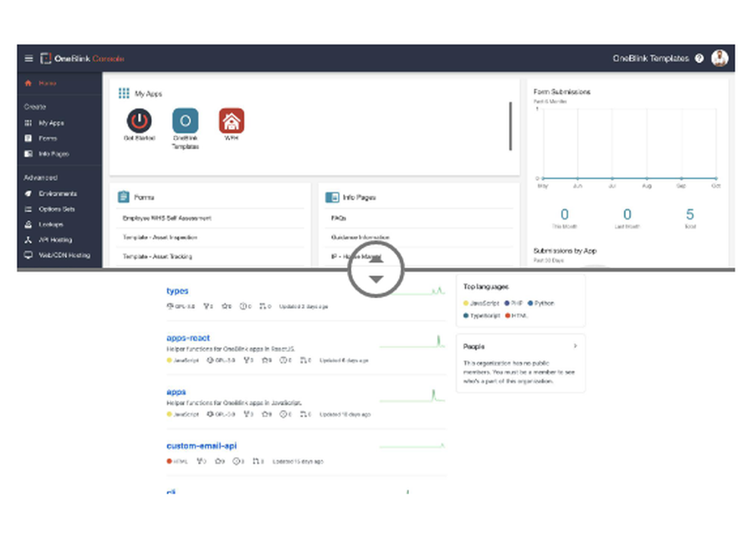The width and height of the screenshot is (756, 541).
Task: Click the star icon on apps-react row
Action: [x=265, y=360]
